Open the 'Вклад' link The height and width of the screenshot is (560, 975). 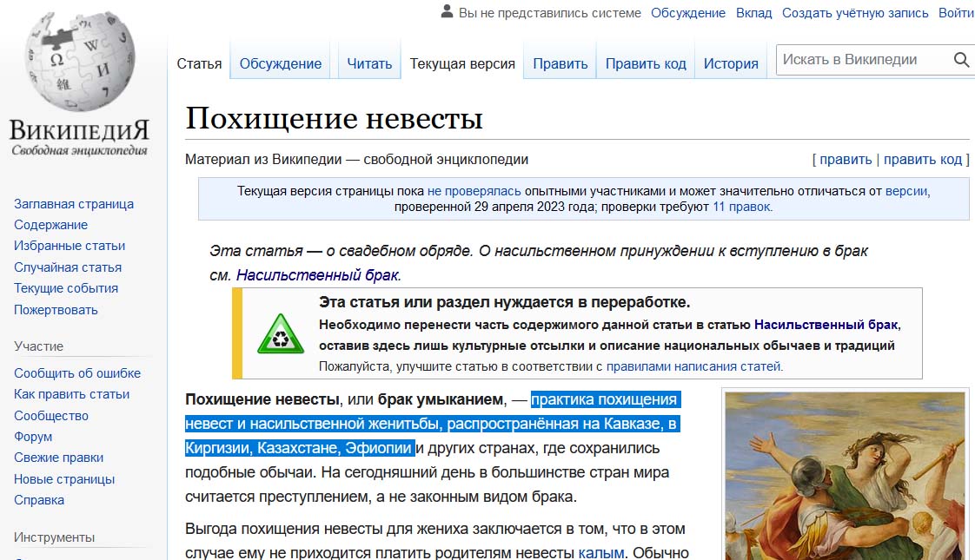(x=753, y=12)
